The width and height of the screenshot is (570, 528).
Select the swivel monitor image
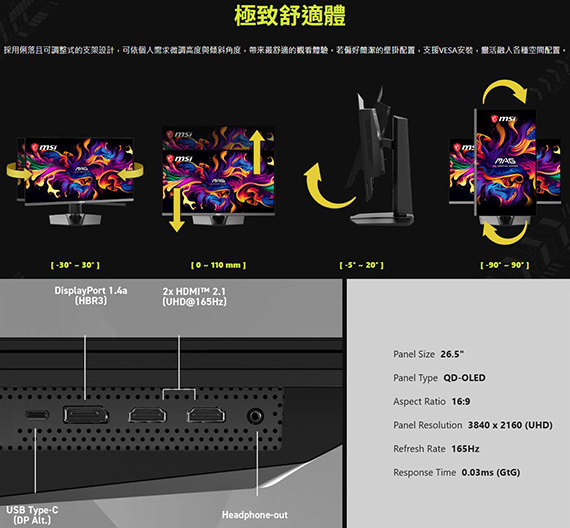click(75, 180)
